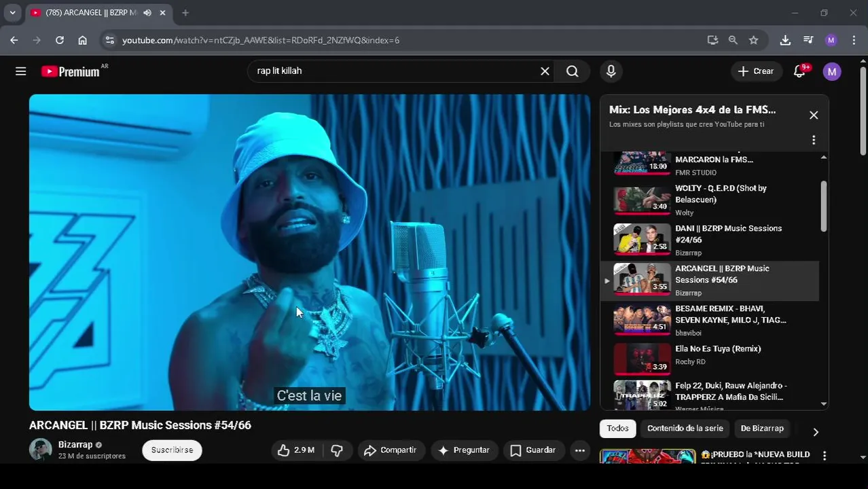Select the ARCANGEL BZRP browser tab
This screenshot has width=868, height=489.
[x=98, y=12]
